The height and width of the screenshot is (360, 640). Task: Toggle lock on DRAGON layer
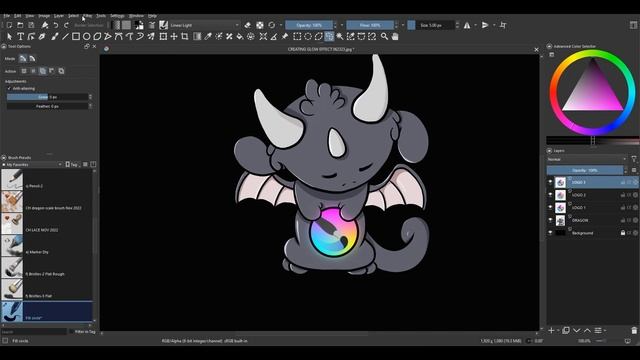pos(623,220)
